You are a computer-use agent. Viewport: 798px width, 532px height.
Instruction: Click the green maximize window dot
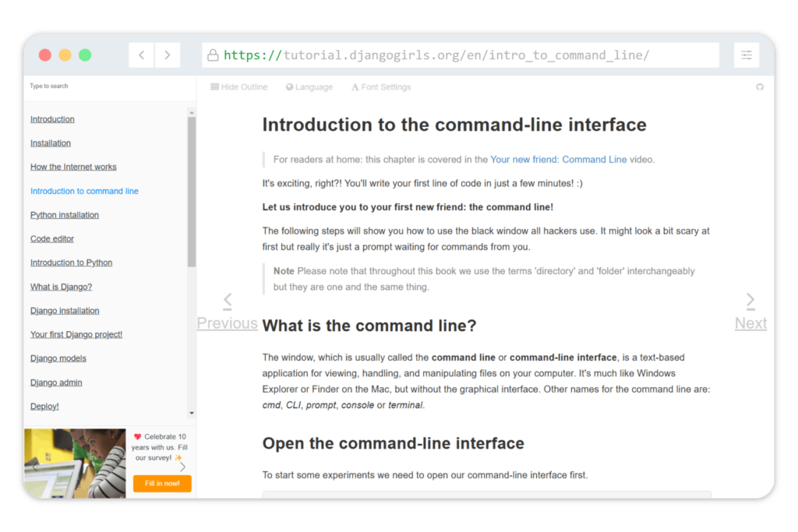point(85,55)
